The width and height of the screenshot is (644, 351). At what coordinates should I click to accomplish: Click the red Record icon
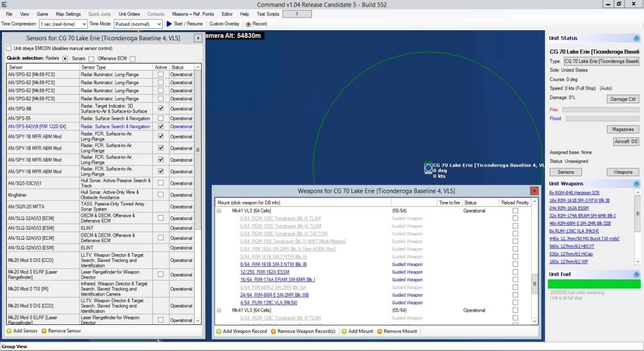pyautogui.click(x=248, y=24)
